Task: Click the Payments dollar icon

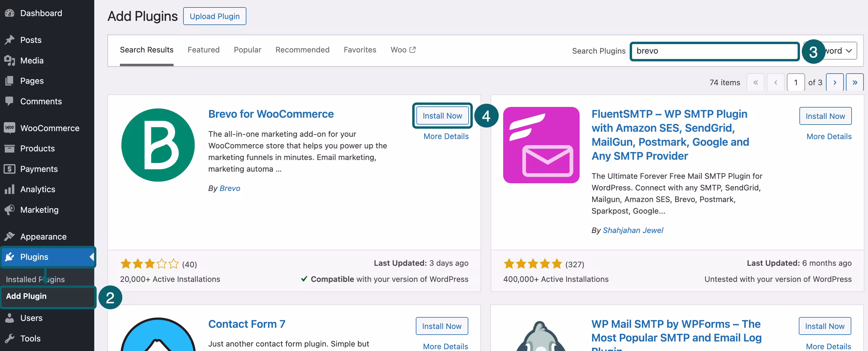Action: 10,169
